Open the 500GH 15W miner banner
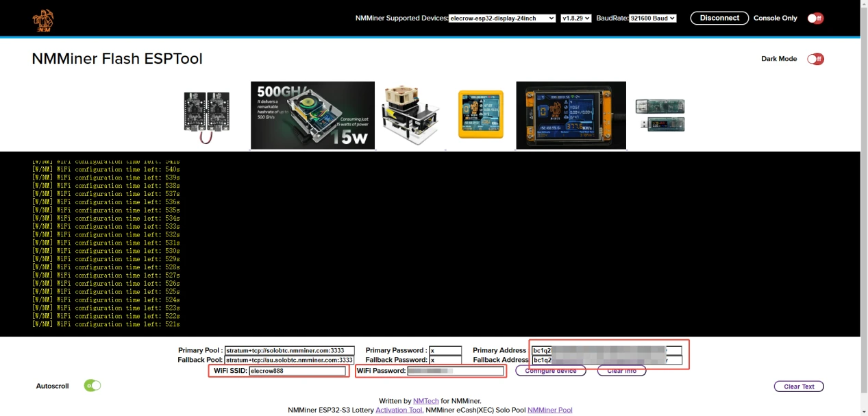868x416 pixels. pyautogui.click(x=312, y=115)
